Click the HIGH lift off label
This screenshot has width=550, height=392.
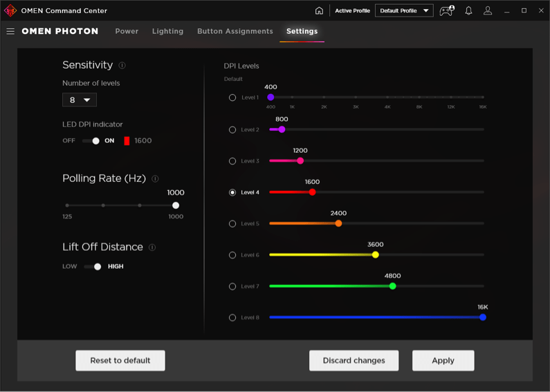pos(116,266)
